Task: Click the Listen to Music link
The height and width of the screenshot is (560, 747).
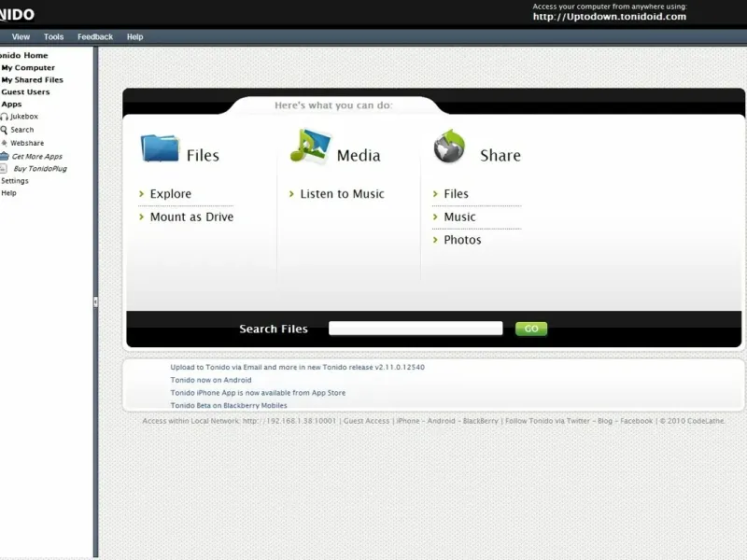Action: [x=342, y=194]
